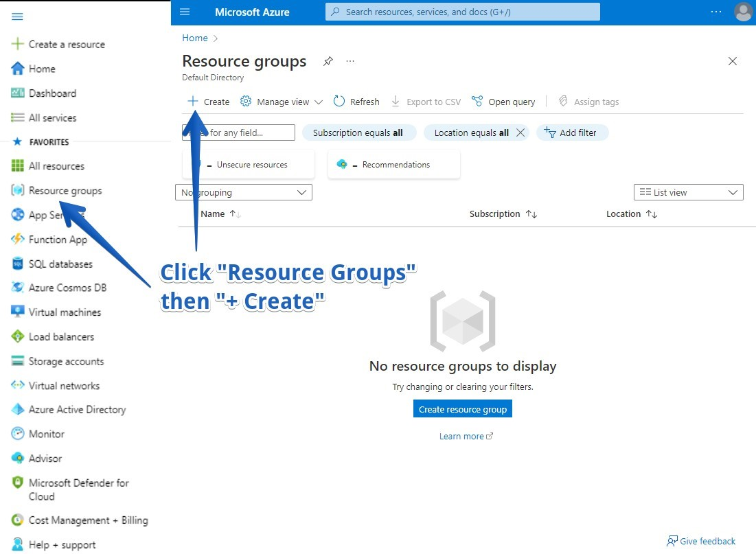Expand the No grouping dropdown
Viewport: 756px width, 554px height.
tap(244, 193)
